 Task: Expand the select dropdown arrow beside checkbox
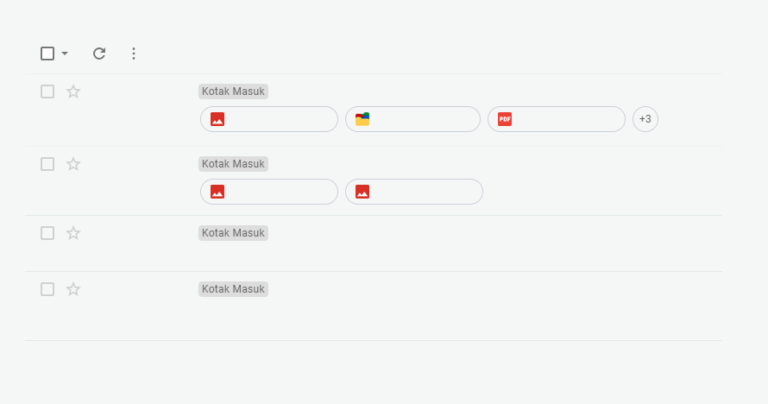(x=65, y=53)
